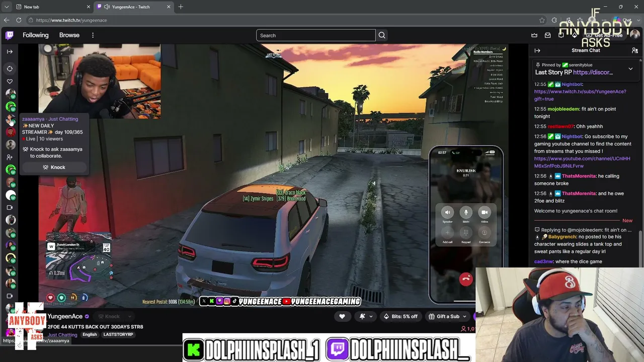Open the Gift a Sub button

[x=447, y=316]
